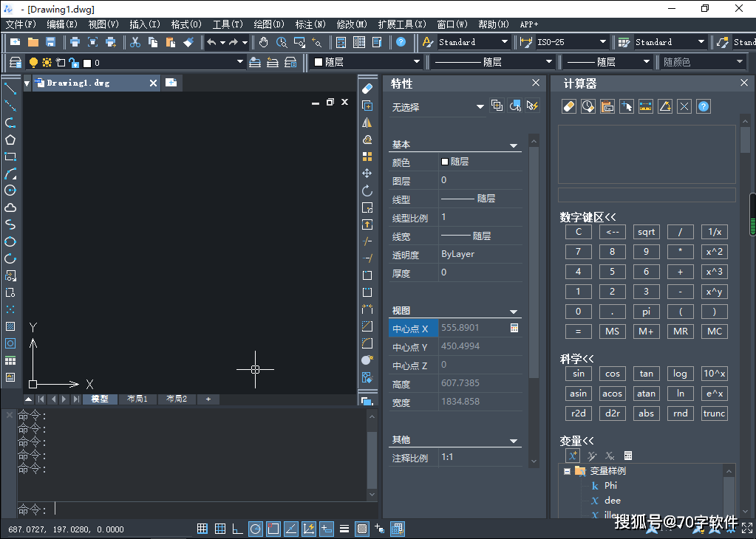The image size is (756, 539).
Task: Open the layer dropdown list
Action: 239,62
